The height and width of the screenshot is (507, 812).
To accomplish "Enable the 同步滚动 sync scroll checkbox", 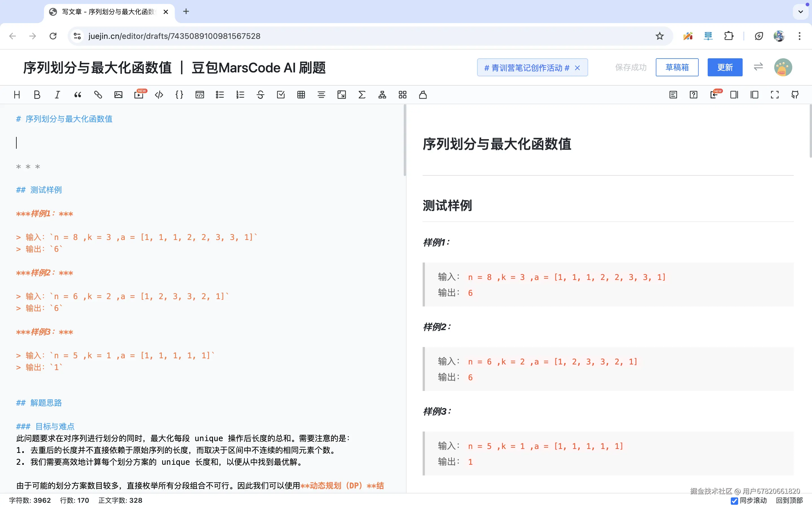I will [x=734, y=501].
